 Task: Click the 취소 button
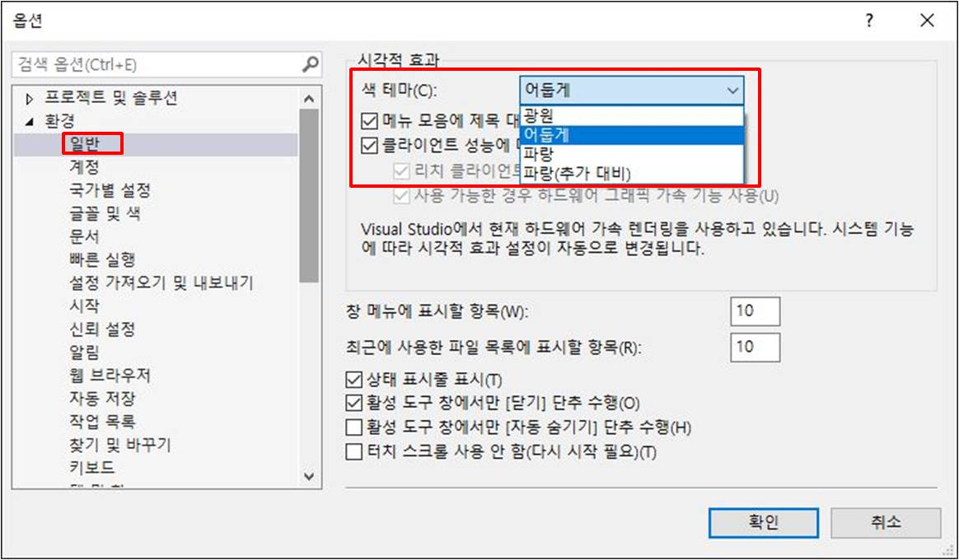click(x=886, y=523)
